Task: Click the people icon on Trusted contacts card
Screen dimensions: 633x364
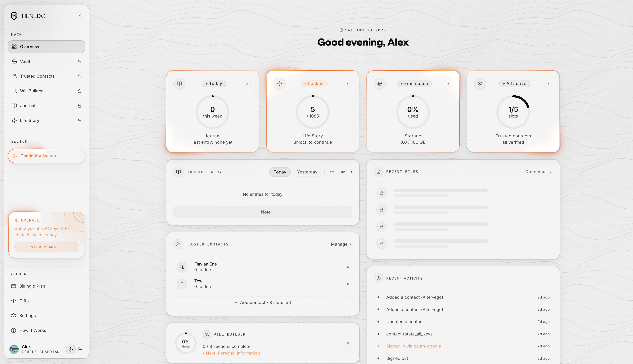Action: (480, 84)
